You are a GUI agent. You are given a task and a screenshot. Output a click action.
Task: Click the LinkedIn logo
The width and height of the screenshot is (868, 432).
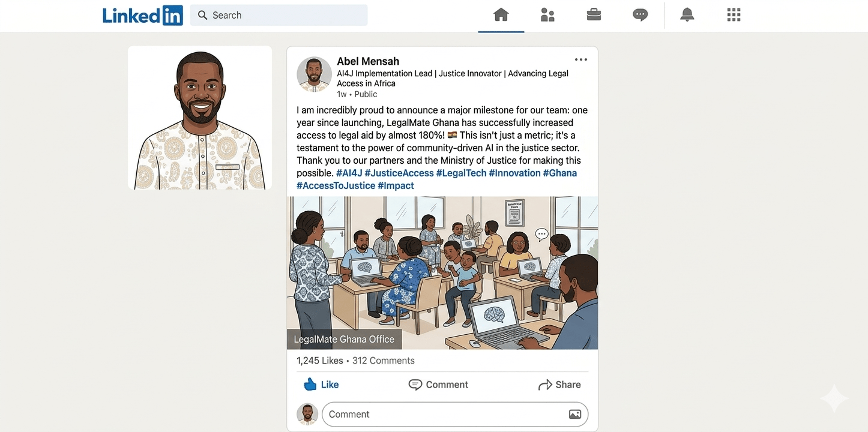pos(142,15)
